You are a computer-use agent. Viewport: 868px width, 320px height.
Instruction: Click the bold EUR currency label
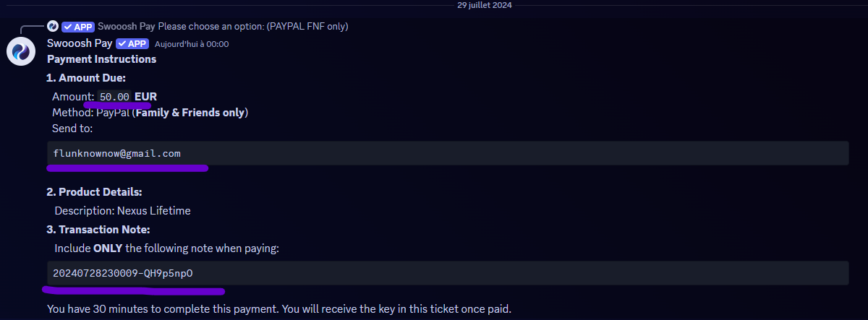click(x=145, y=97)
